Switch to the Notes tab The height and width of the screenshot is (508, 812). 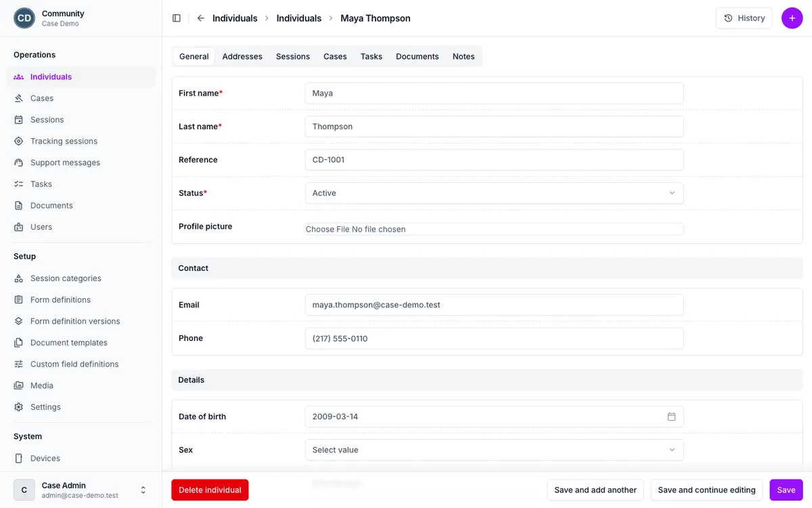click(x=464, y=56)
